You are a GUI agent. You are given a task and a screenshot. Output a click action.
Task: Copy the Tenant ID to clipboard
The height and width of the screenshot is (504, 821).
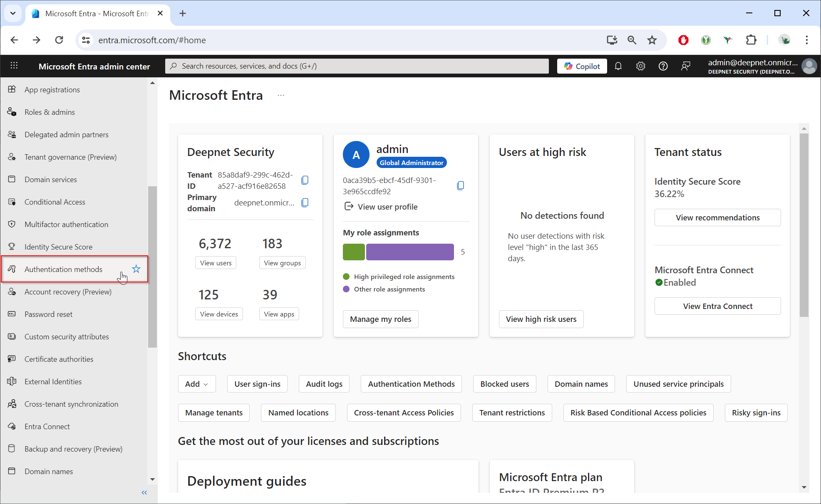coord(305,180)
